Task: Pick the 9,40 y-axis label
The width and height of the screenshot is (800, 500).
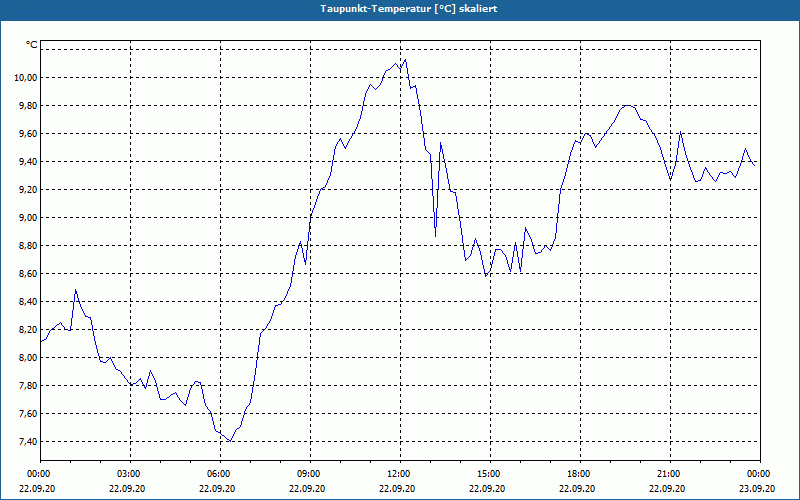Action: point(28,162)
